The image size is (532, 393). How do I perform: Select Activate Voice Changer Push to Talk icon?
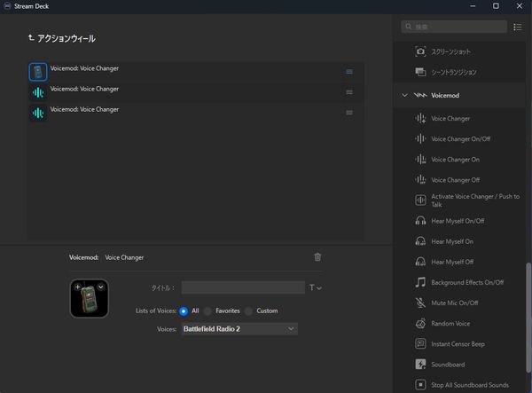[420, 200]
